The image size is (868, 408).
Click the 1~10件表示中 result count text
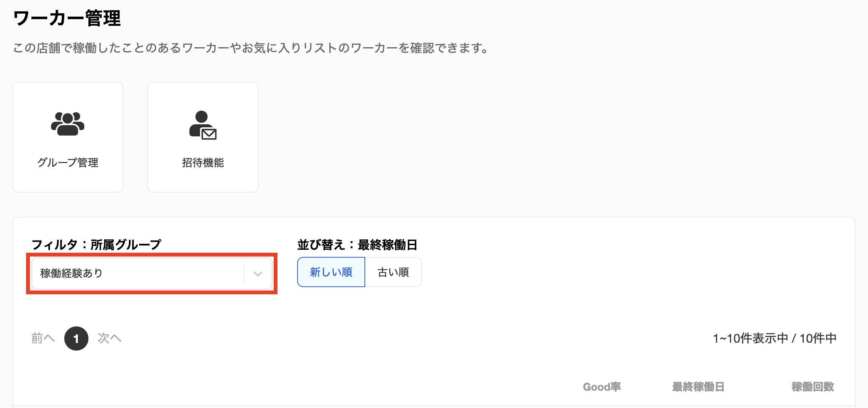(x=775, y=338)
